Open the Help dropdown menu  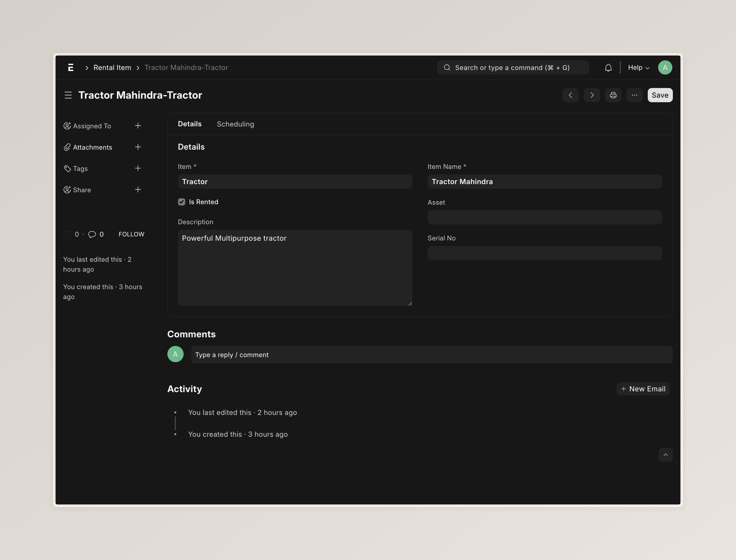(638, 68)
